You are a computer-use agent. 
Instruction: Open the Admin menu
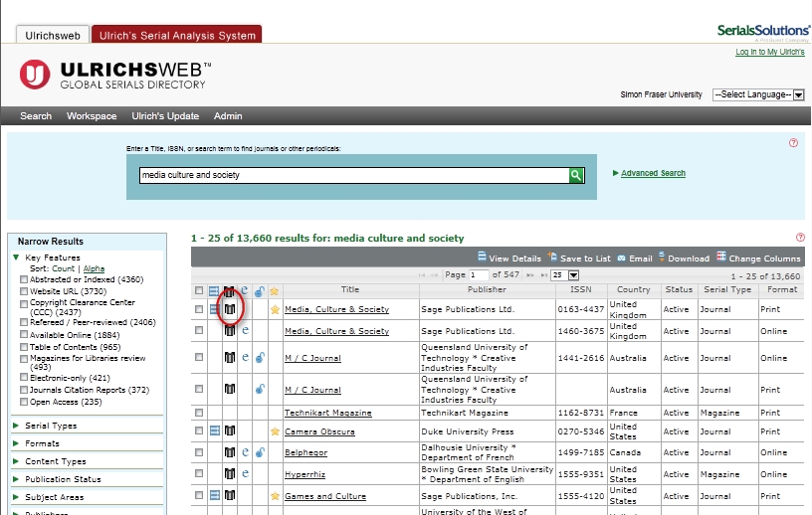(x=228, y=116)
